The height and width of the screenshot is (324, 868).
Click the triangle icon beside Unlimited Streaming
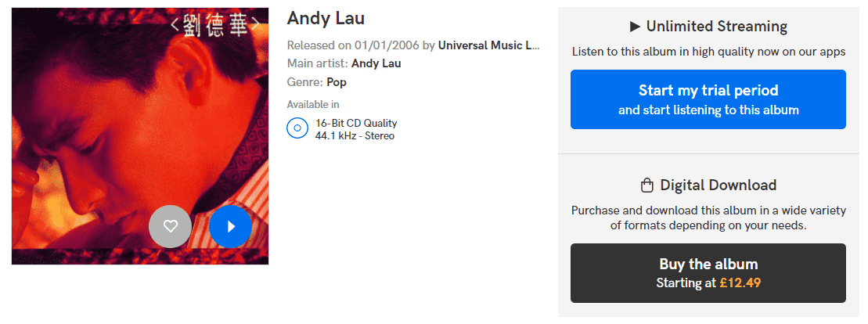(635, 27)
